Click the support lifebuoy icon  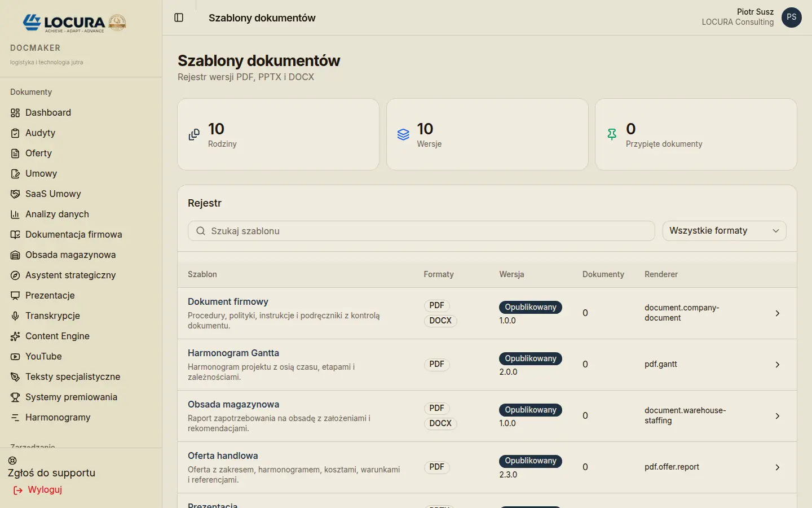pyautogui.click(x=12, y=461)
